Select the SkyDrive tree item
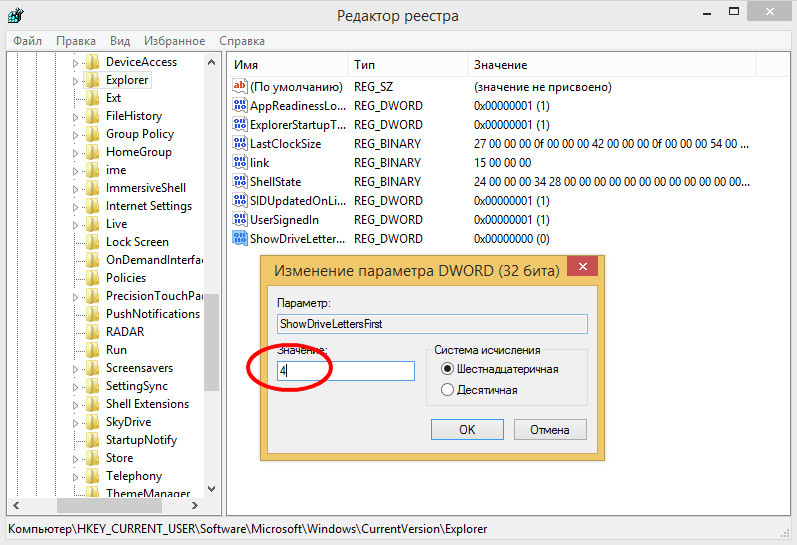The height and width of the screenshot is (545, 797). [x=129, y=422]
